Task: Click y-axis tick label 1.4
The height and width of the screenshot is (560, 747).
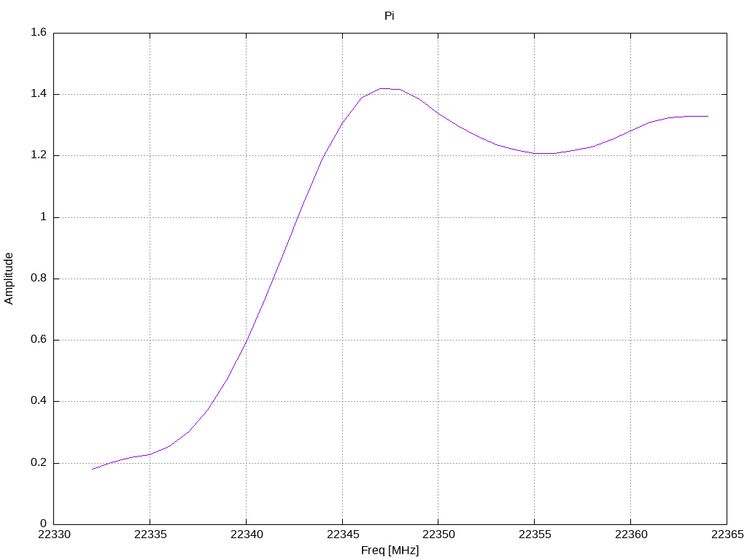Action: 39,94
